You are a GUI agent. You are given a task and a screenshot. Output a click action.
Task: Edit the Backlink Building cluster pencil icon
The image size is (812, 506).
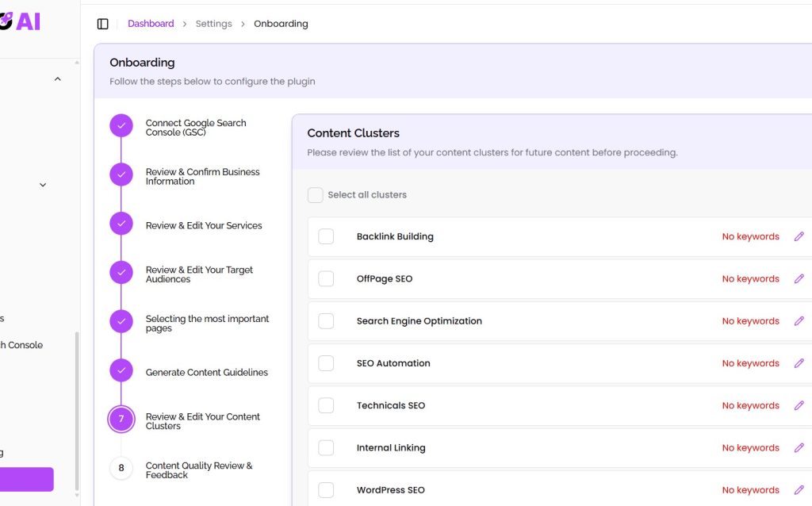tap(799, 236)
